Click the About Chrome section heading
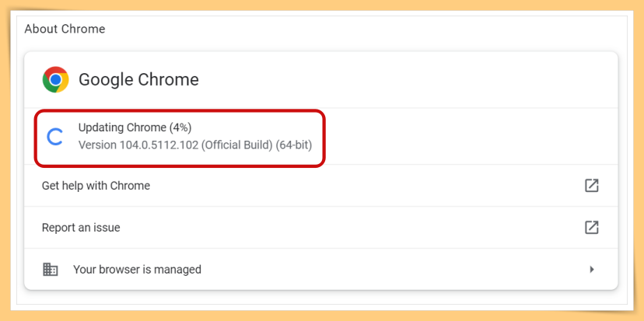The image size is (644, 321). point(65,29)
